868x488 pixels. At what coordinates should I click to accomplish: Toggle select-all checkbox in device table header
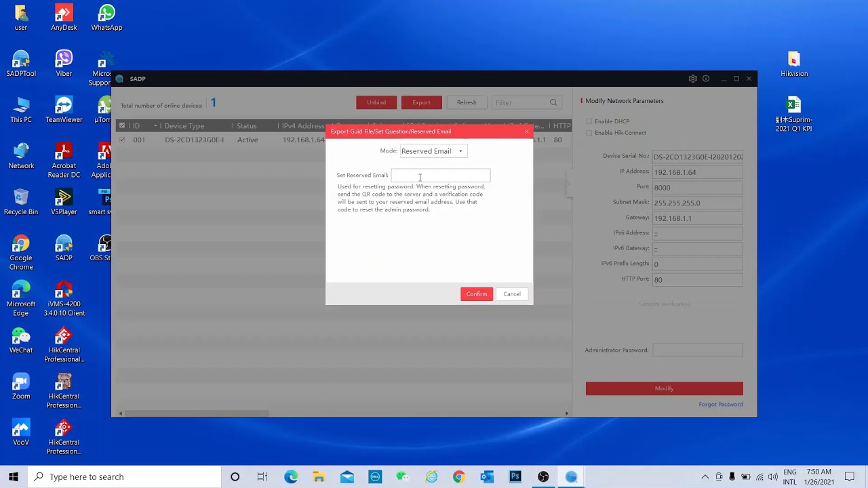click(x=122, y=125)
